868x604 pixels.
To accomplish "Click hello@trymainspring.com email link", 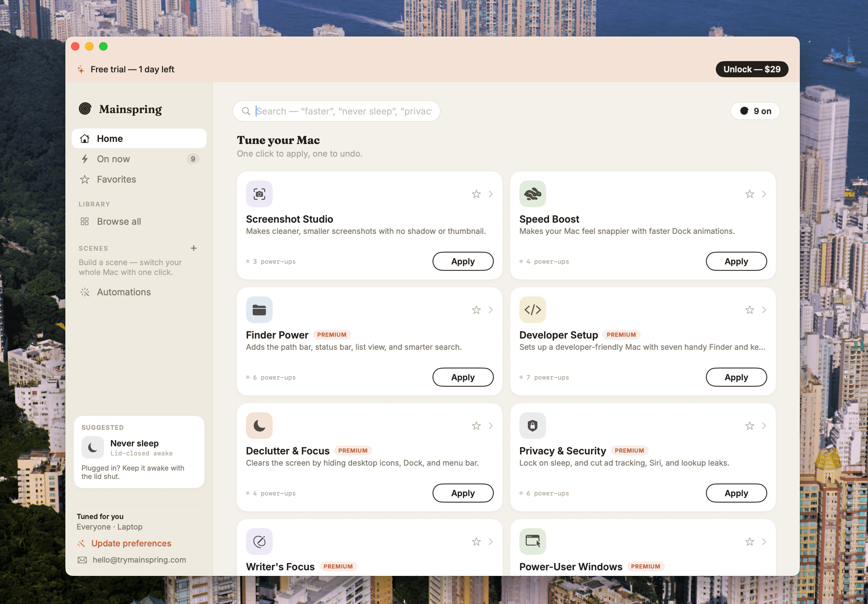I will (139, 560).
